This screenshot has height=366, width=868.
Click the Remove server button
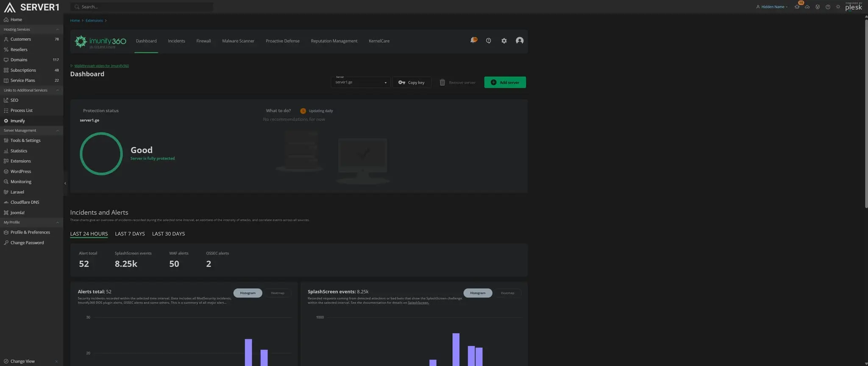(x=458, y=82)
